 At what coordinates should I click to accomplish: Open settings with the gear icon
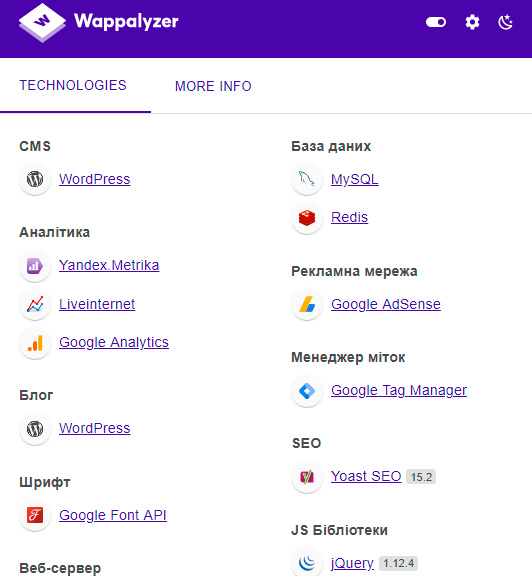[472, 22]
